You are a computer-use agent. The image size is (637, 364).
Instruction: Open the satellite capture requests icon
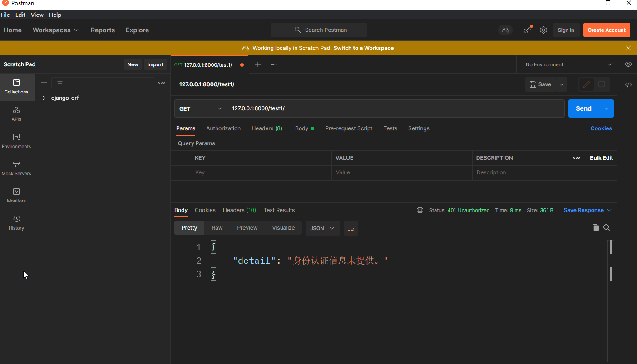[x=528, y=30]
